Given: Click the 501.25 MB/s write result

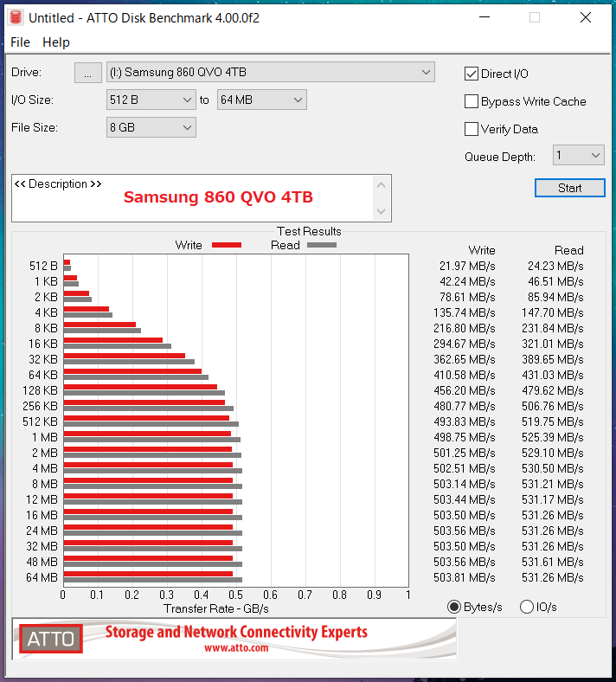Looking at the screenshot, I should [x=465, y=453].
